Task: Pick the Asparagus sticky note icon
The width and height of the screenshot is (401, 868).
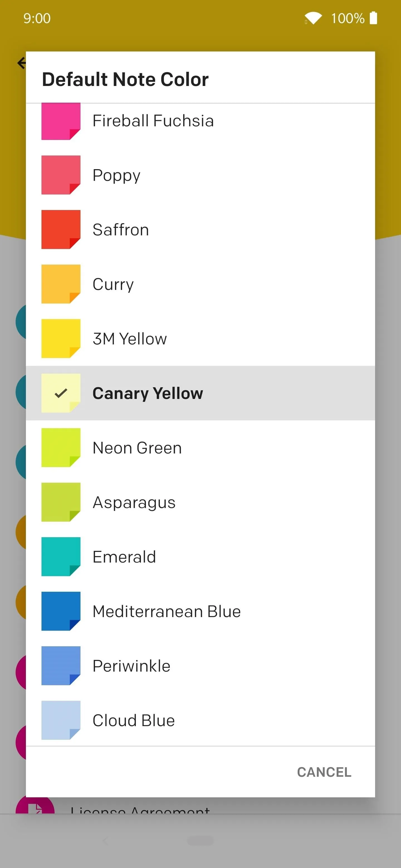Action: pyautogui.click(x=61, y=502)
